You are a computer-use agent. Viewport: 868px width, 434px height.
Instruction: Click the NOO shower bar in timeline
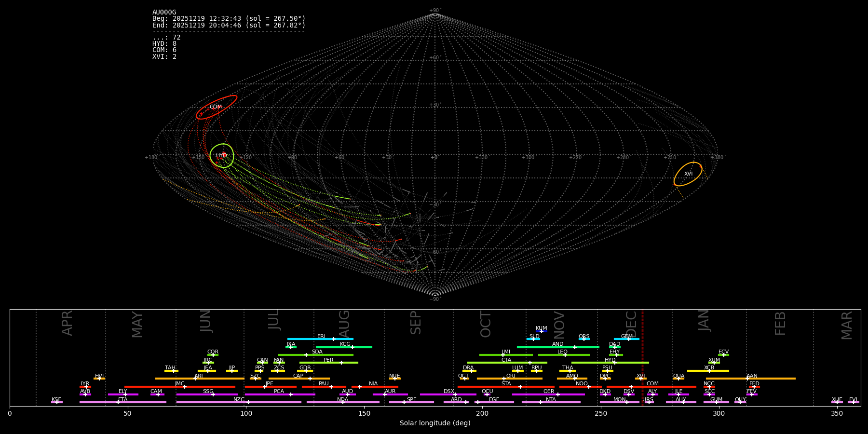click(x=581, y=387)
